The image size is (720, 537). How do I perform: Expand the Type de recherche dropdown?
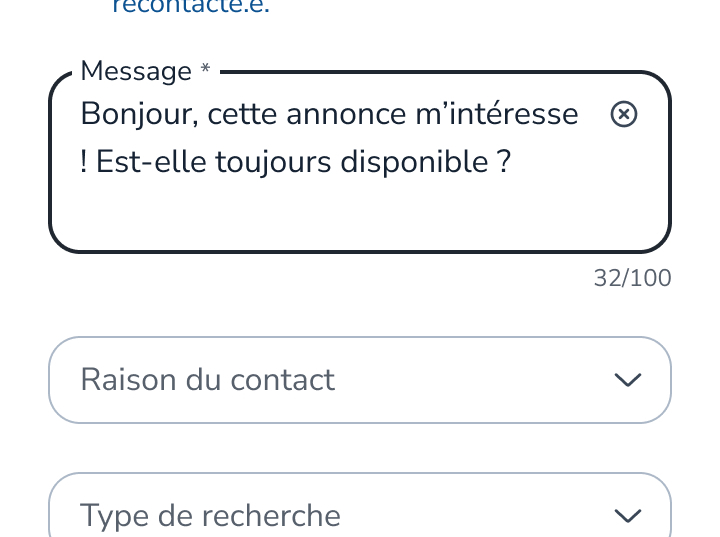(x=360, y=515)
